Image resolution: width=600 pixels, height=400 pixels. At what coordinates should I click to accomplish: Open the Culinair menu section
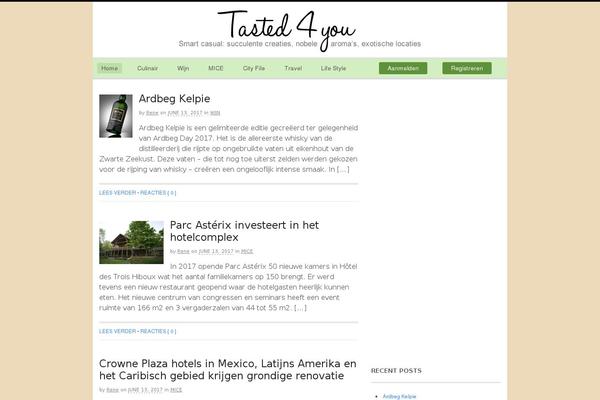pyautogui.click(x=147, y=68)
